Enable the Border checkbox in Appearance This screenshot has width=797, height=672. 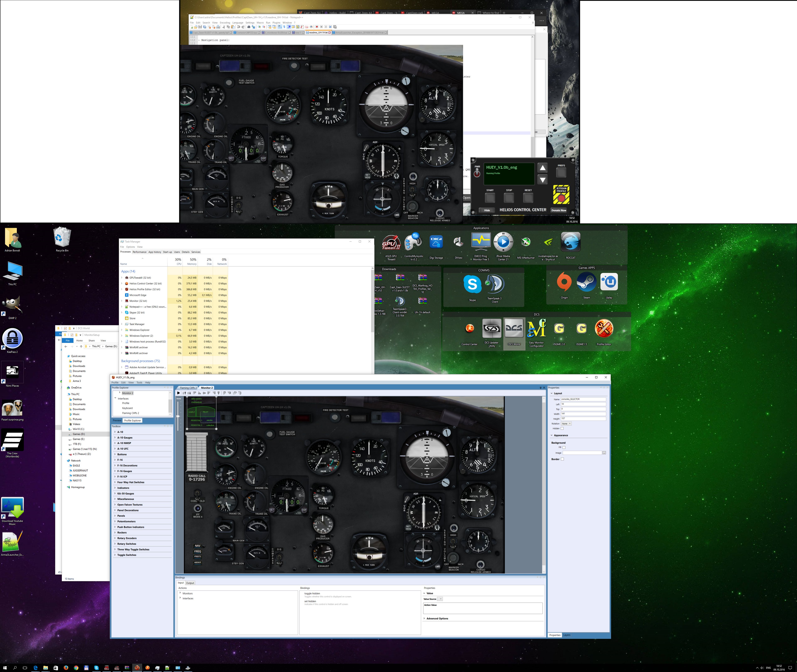tap(562, 459)
